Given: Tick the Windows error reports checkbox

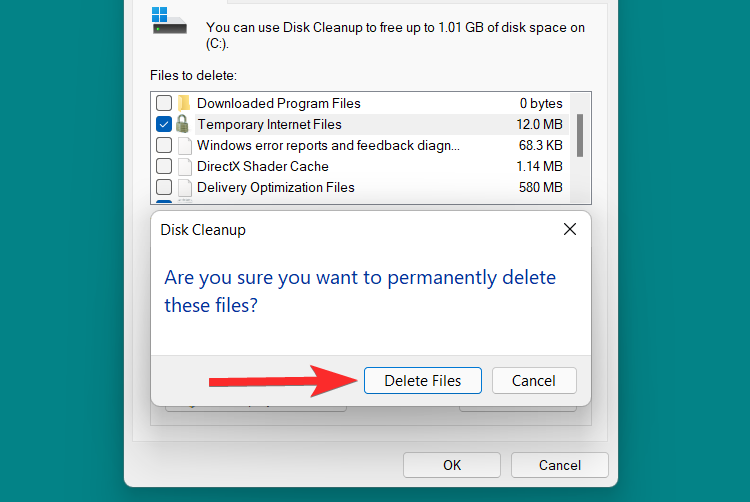Looking at the screenshot, I should (164, 146).
